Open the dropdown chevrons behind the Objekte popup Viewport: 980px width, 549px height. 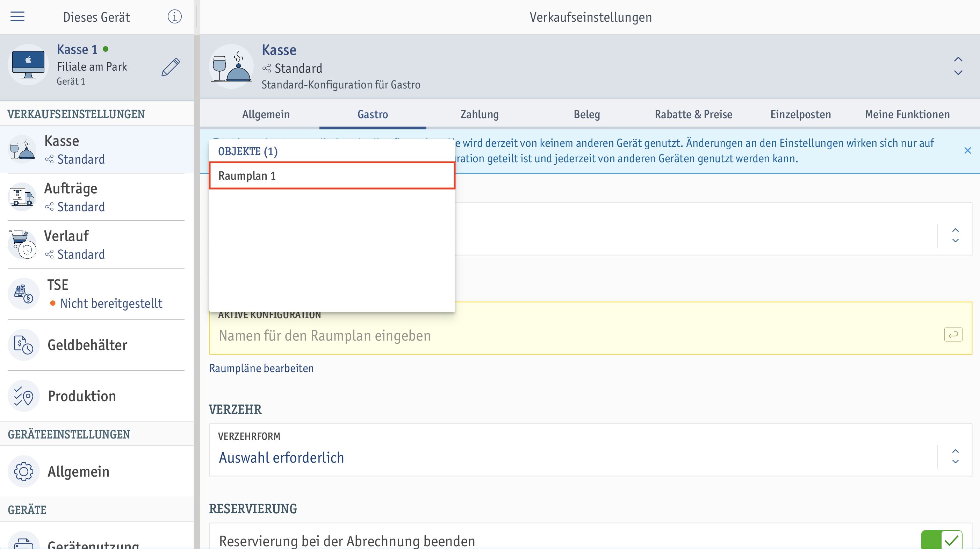tap(955, 236)
